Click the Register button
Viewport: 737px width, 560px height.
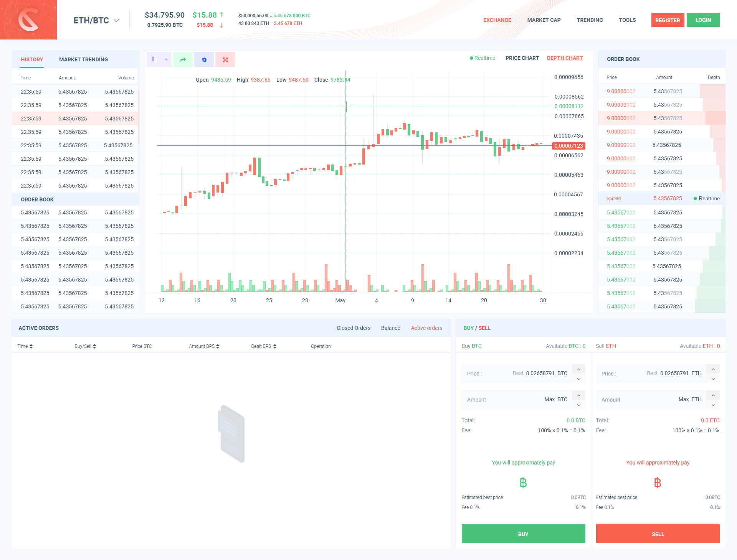(x=667, y=20)
